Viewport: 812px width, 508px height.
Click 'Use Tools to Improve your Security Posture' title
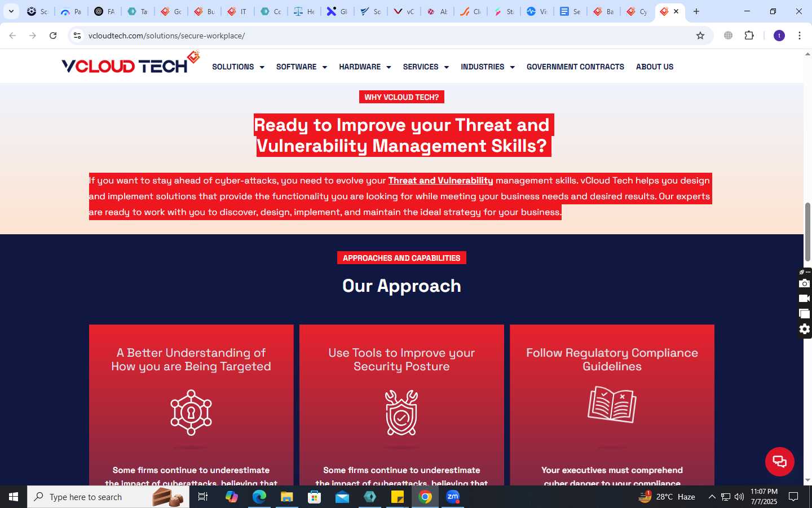coord(401,360)
